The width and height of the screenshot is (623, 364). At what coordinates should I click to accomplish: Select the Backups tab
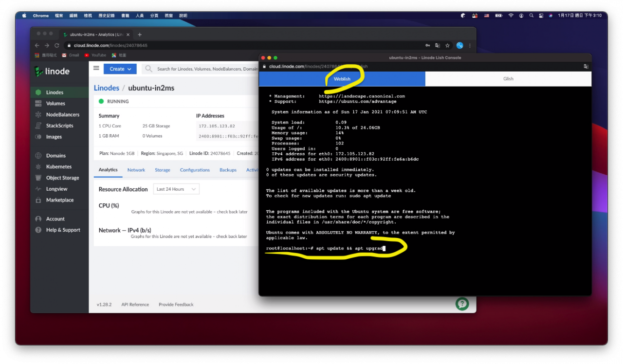click(x=228, y=170)
